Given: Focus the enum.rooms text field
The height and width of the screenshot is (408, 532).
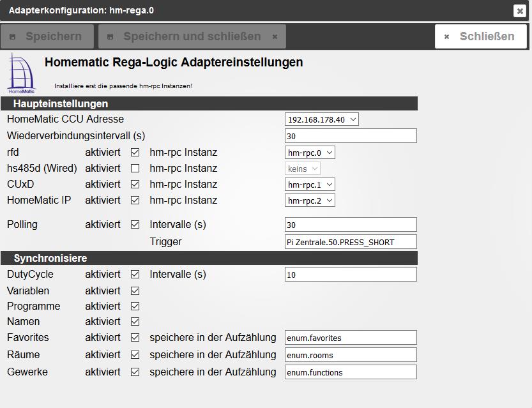Looking at the screenshot, I should (351, 355).
